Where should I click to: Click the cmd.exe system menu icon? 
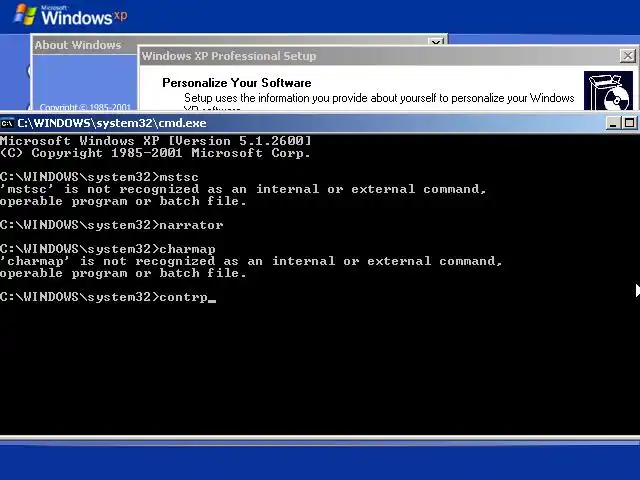pos(7,123)
